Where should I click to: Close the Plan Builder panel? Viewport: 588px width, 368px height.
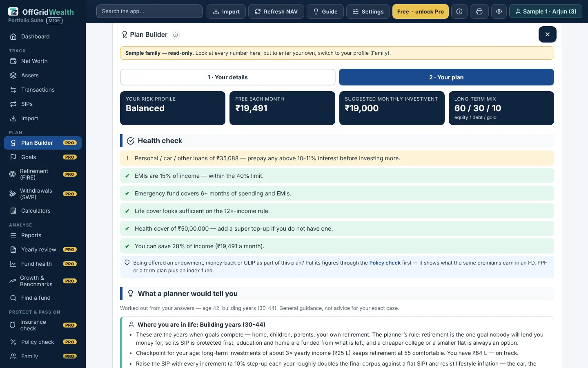pos(548,34)
